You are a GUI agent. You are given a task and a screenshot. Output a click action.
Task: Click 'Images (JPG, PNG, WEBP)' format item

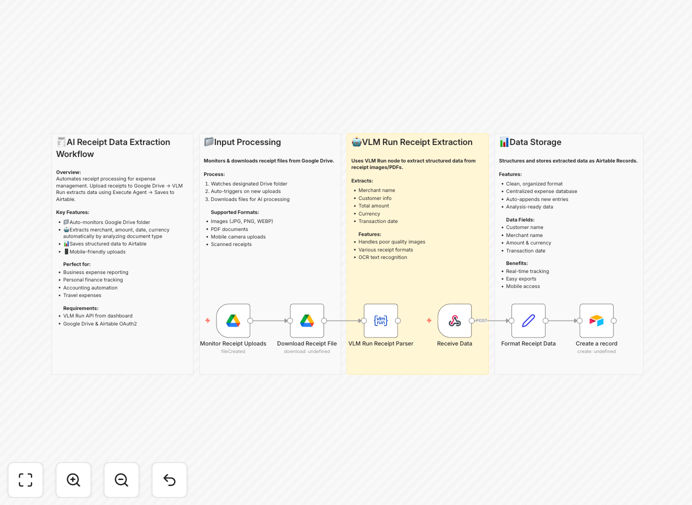(242, 221)
